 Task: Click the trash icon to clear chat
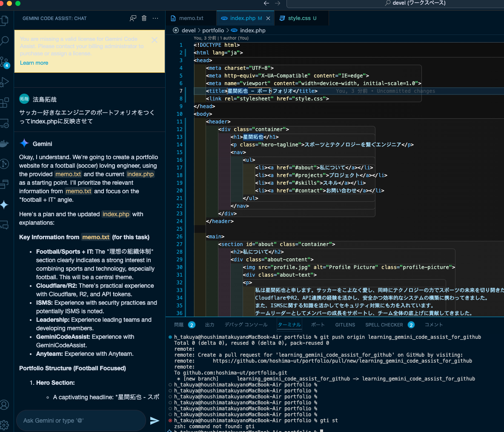(144, 18)
